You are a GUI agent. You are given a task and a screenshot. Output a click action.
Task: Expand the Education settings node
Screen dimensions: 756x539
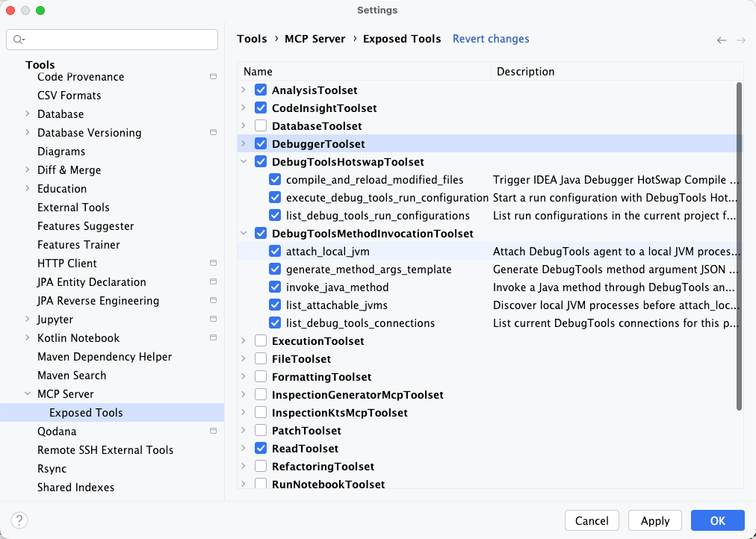28,188
